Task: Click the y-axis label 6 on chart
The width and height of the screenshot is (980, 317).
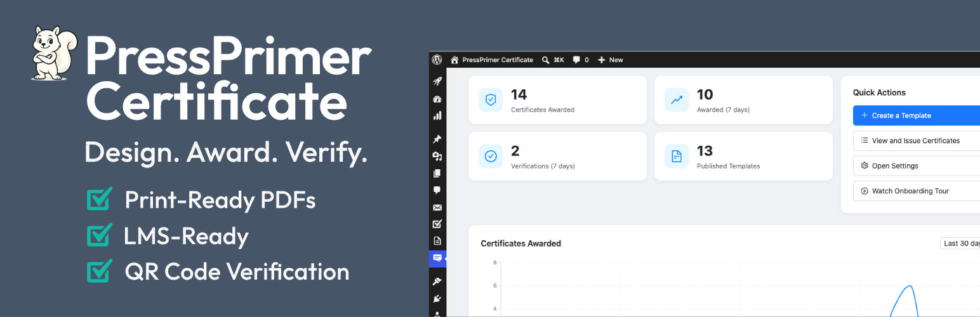Action: coord(494,285)
